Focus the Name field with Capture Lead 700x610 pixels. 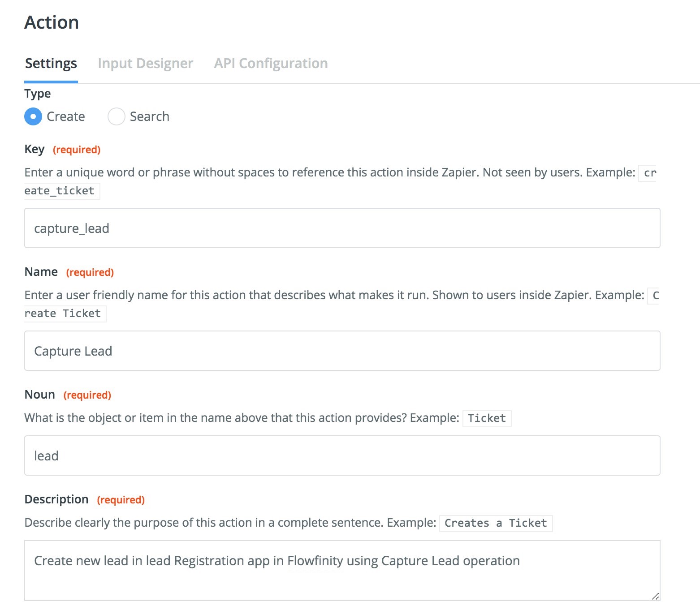point(342,351)
